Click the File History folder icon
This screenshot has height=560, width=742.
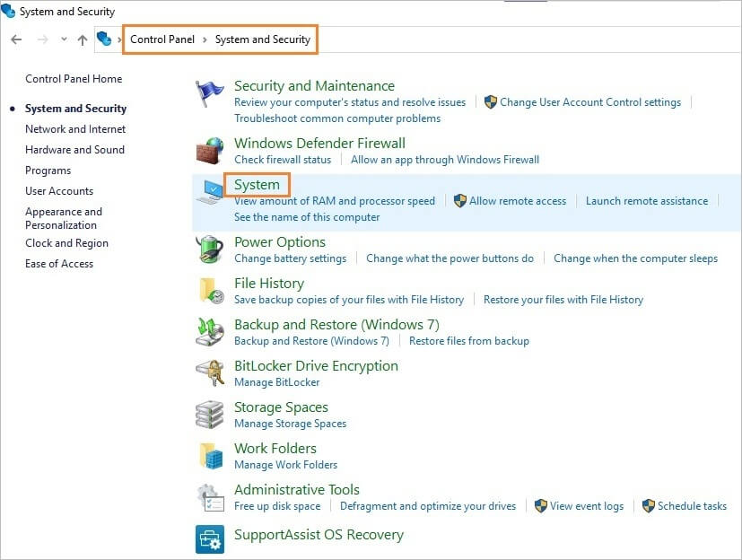click(210, 290)
